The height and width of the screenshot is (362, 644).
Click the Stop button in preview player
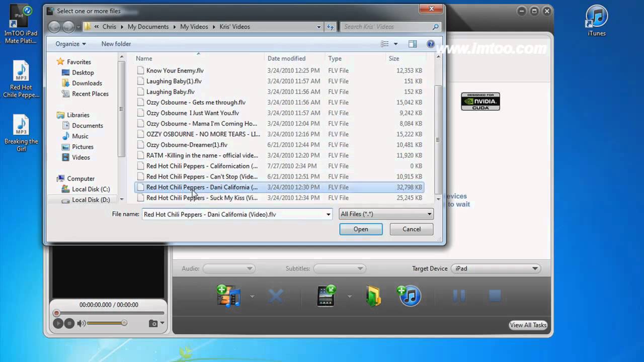pyautogui.click(x=69, y=323)
